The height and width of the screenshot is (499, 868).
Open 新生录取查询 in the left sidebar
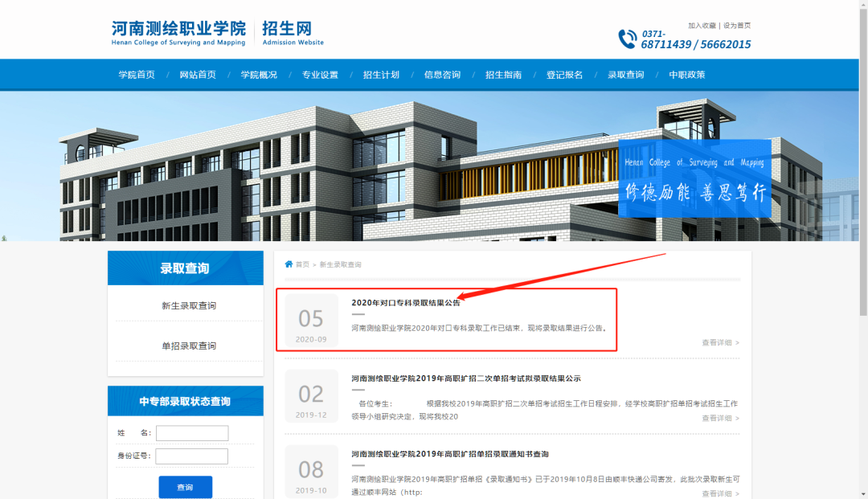click(189, 305)
